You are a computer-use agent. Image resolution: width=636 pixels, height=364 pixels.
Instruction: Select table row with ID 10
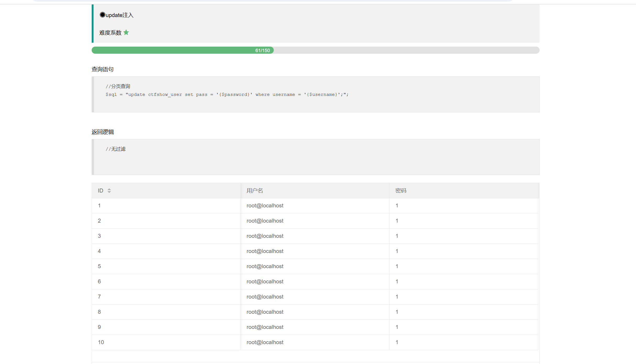click(x=101, y=343)
